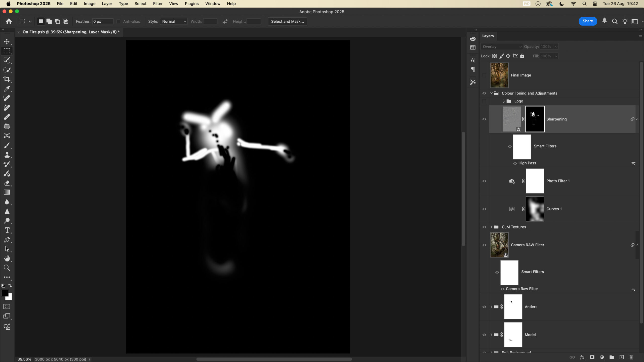The width and height of the screenshot is (644, 362).
Task: Hide the High Pass smart filter
Action: (x=515, y=163)
